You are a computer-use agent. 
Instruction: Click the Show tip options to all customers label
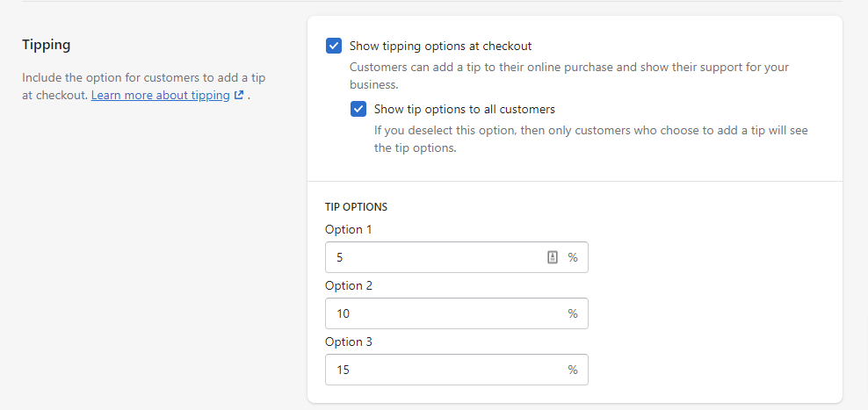coord(464,110)
